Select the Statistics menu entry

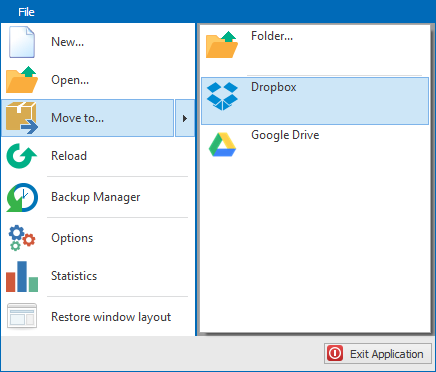point(98,276)
